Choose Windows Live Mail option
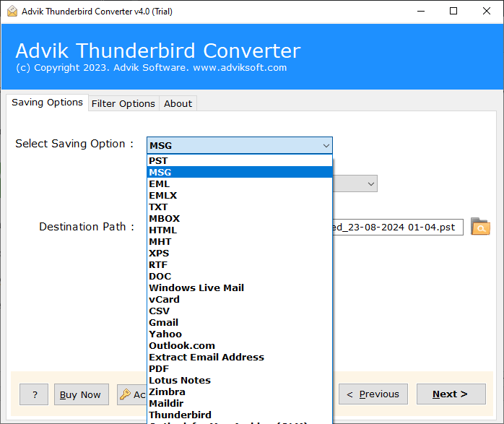 [240, 288]
